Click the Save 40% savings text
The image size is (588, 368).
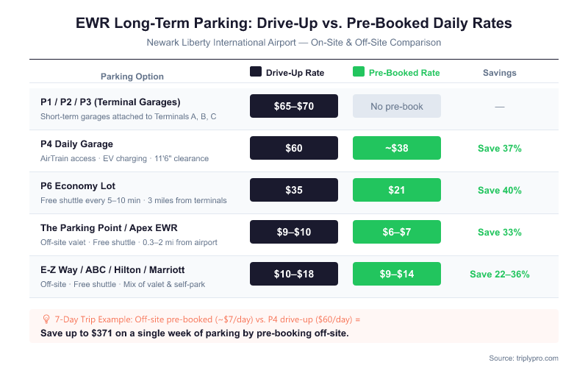point(500,191)
